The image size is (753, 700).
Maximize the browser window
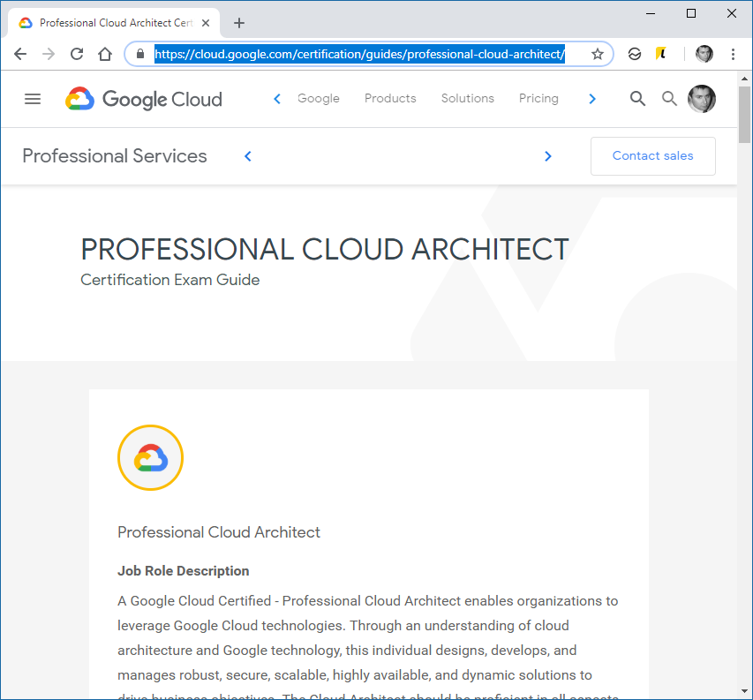point(691,13)
